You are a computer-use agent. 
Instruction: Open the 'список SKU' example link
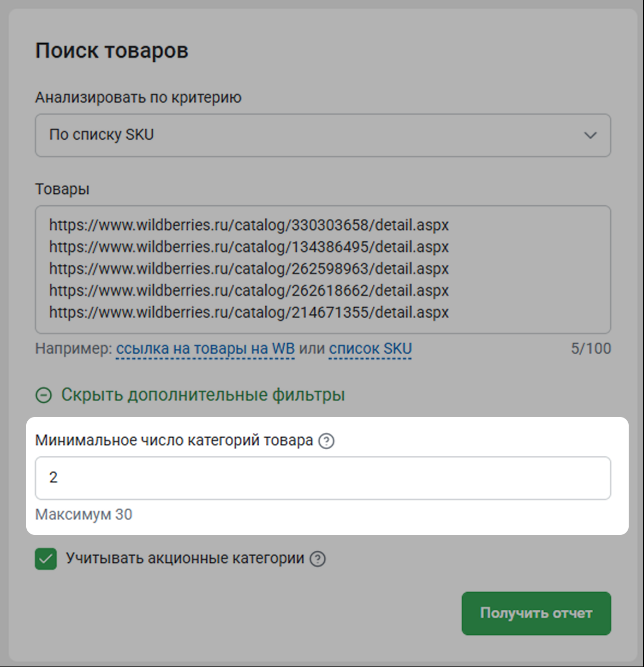click(370, 349)
